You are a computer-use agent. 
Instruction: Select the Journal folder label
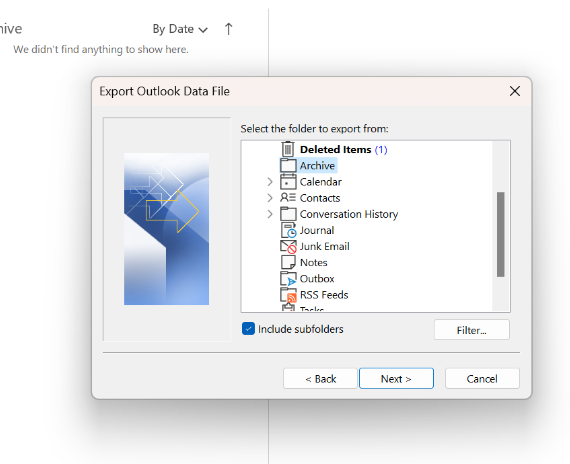(x=317, y=230)
